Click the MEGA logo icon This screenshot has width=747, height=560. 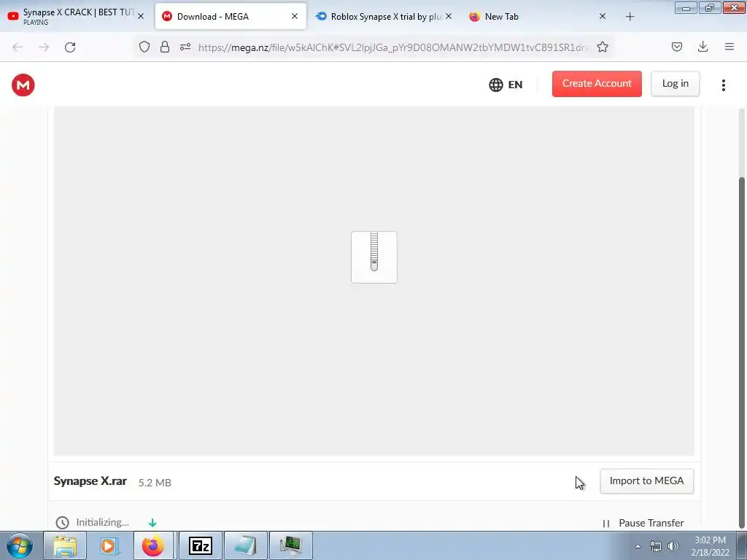(23, 85)
